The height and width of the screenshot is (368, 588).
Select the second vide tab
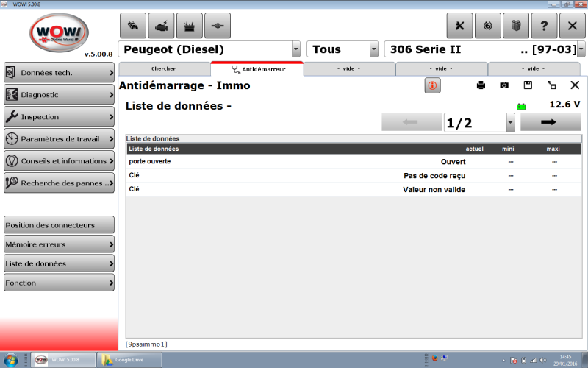click(441, 68)
